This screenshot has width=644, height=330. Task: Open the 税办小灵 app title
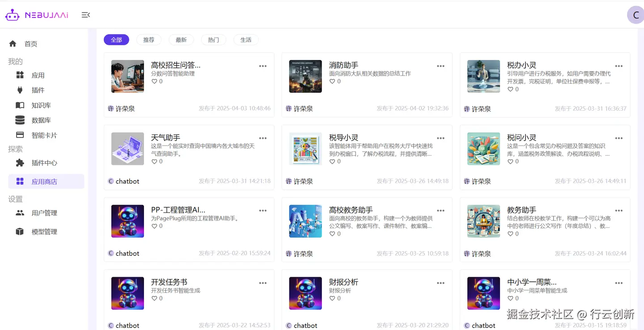pyautogui.click(x=521, y=65)
